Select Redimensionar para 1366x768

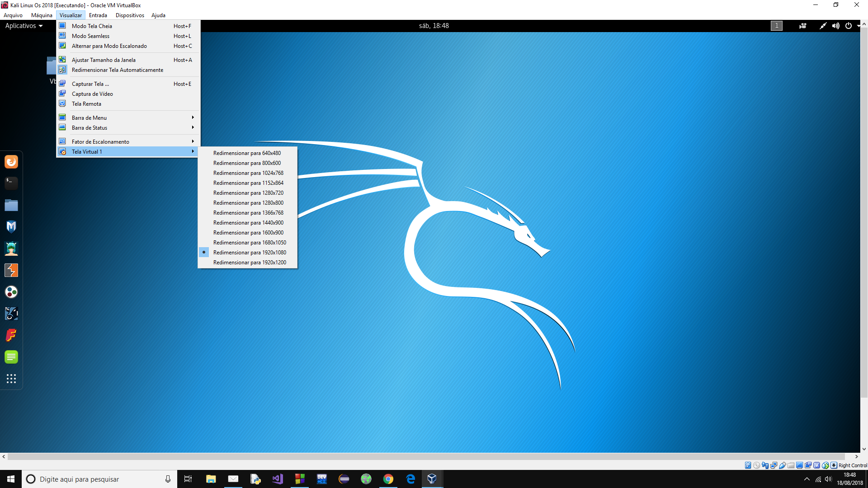pyautogui.click(x=247, y=213)
